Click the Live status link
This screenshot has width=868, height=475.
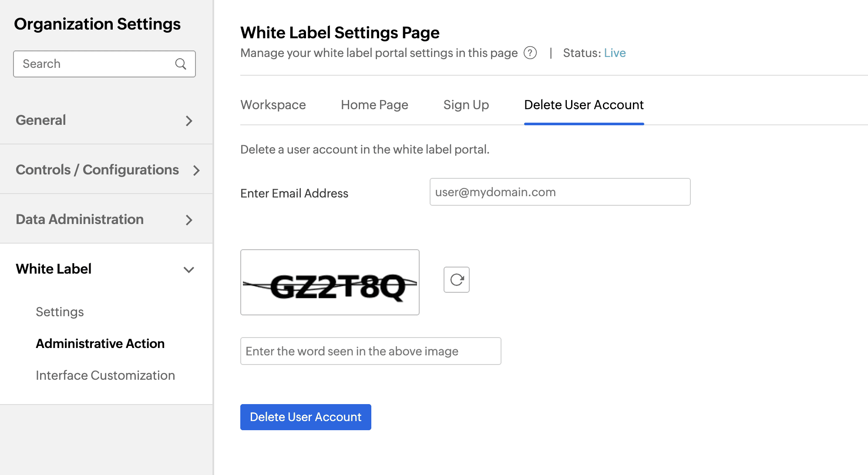[615, 53]
